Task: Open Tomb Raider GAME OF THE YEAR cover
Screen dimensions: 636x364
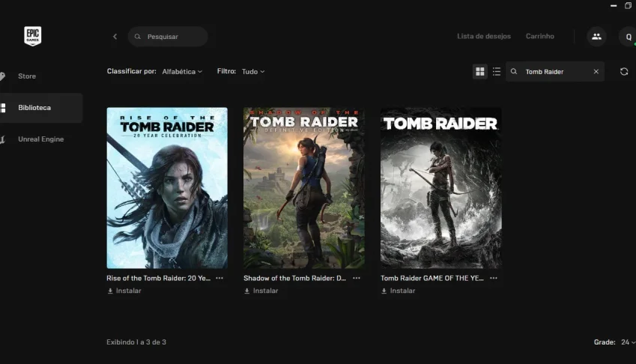Action: tap(441, 188)
